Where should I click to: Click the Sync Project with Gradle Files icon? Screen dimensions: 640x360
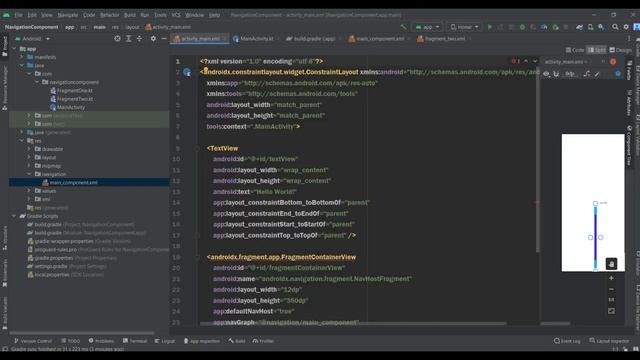[x=579, y=27]
